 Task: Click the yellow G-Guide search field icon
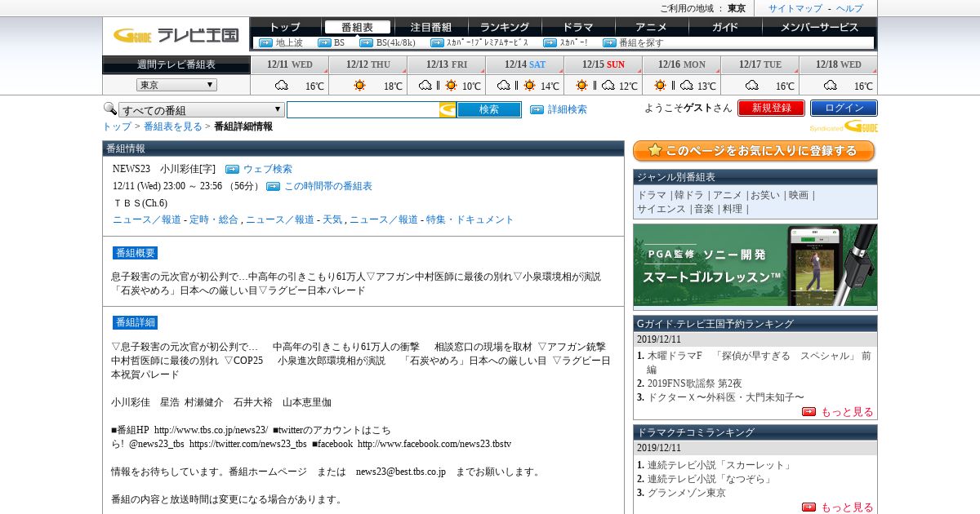click(448, 109)
